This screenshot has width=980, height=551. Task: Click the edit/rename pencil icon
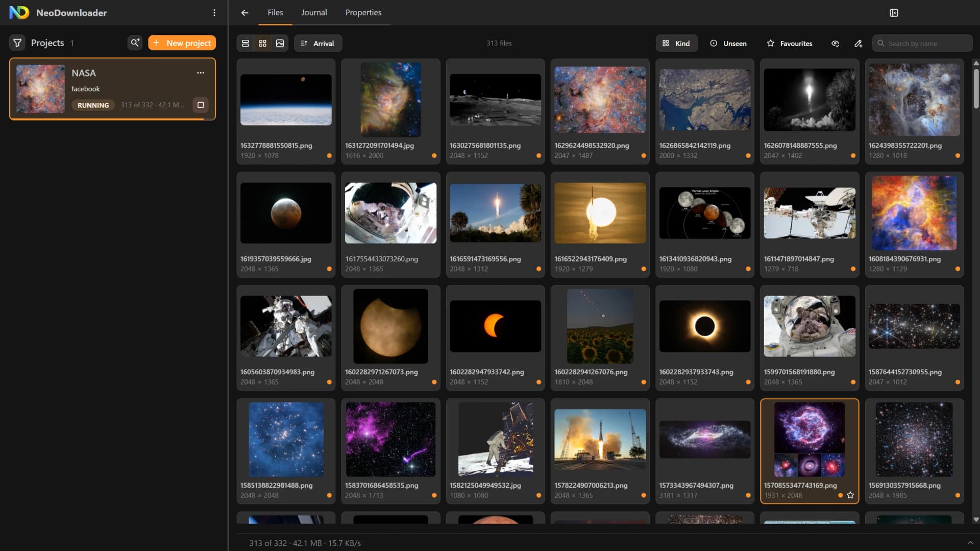click(x=859, y=43)
